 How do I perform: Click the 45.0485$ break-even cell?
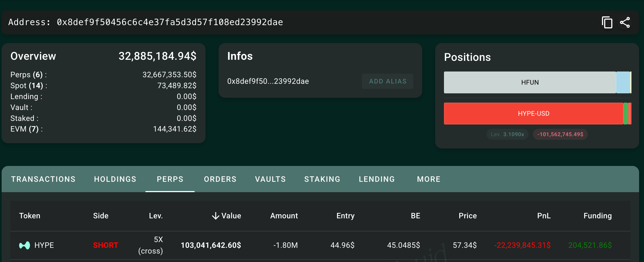(x=404, y=245)
